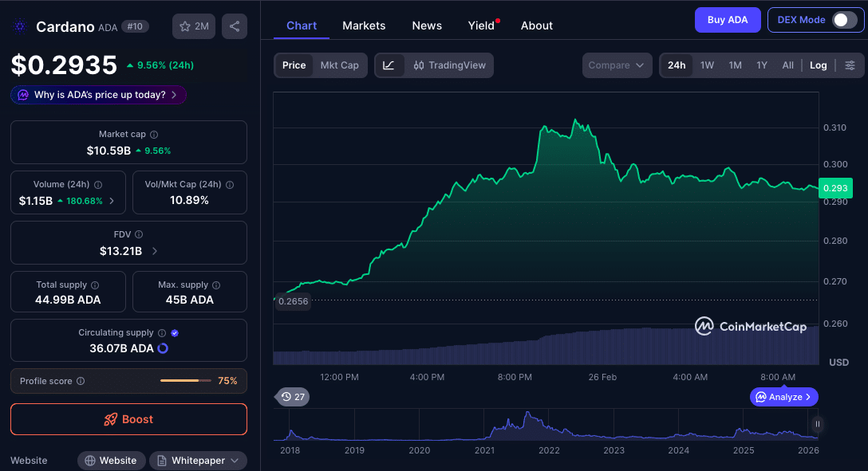Open Volume (24h) info icon
The height and width of the screenshot is (471, 868).
pos(98,185)
